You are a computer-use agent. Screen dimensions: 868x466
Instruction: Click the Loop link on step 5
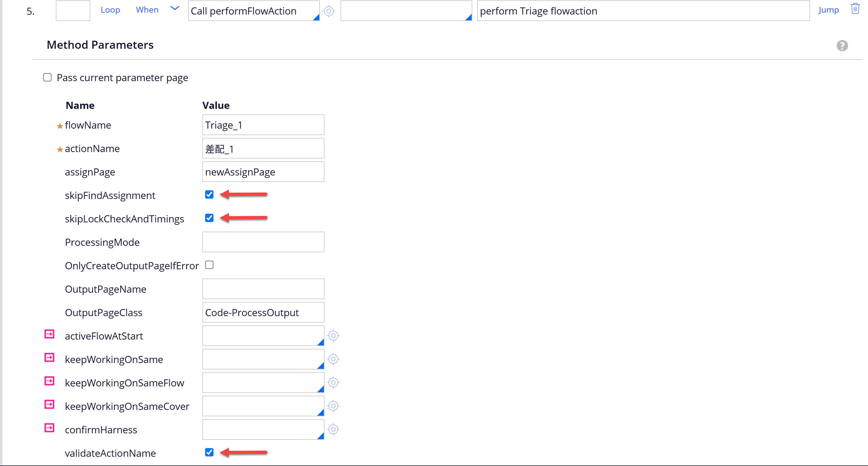(110, 10)
